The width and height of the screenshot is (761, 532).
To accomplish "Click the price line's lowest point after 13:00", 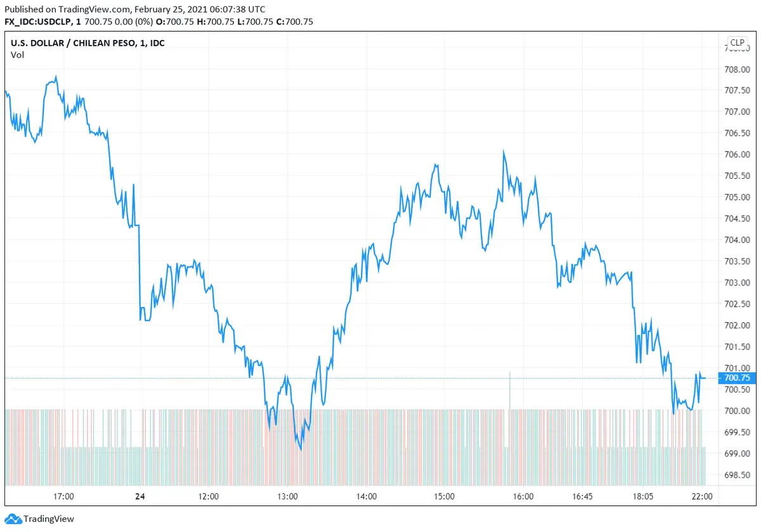I will click(300, 449).
